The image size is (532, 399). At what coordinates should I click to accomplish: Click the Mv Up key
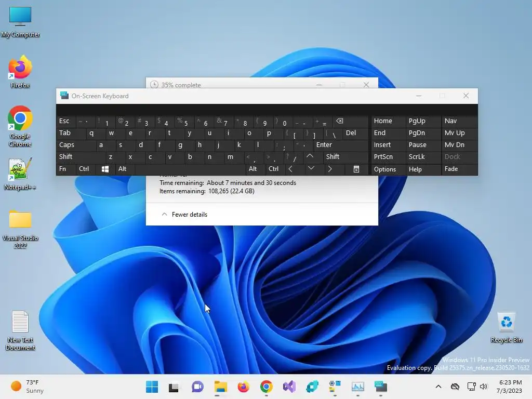click(x=459, y=132)
